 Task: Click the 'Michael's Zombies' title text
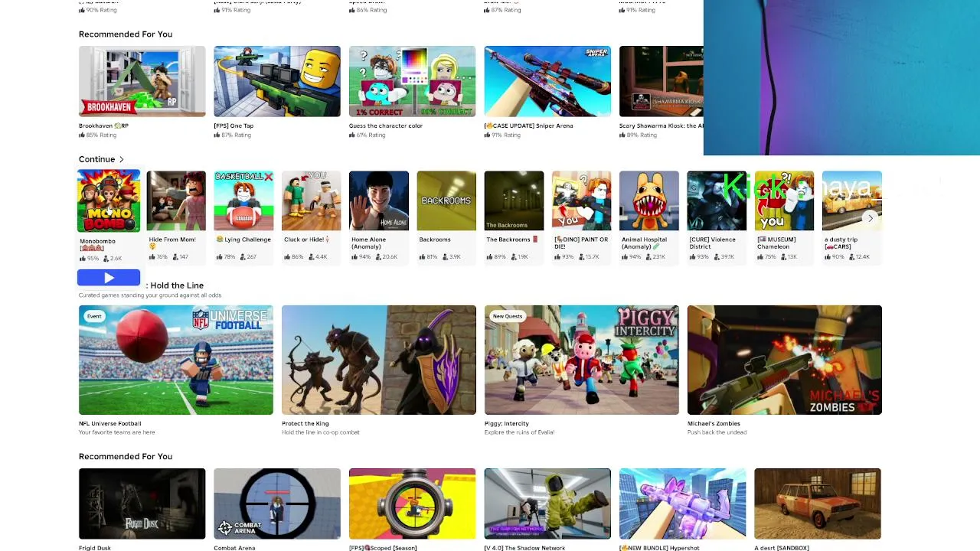point(714,423)
